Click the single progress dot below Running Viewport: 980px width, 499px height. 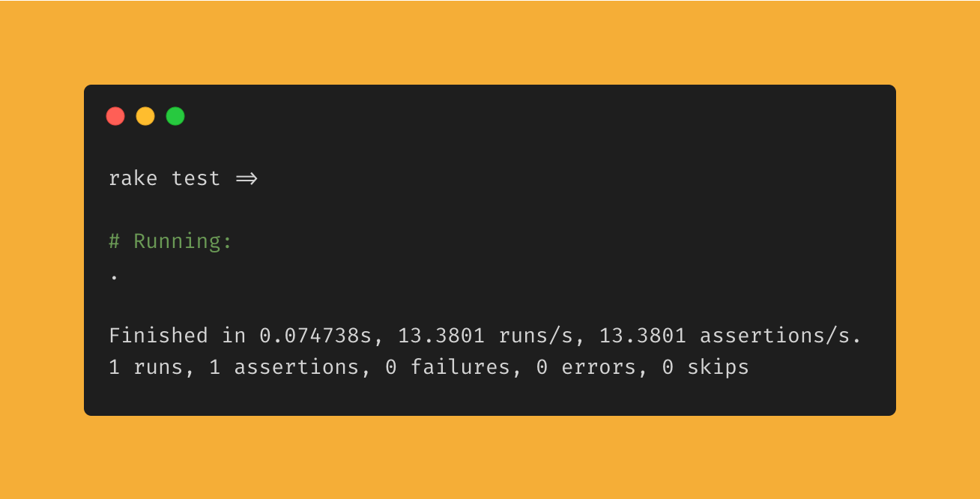114,278
